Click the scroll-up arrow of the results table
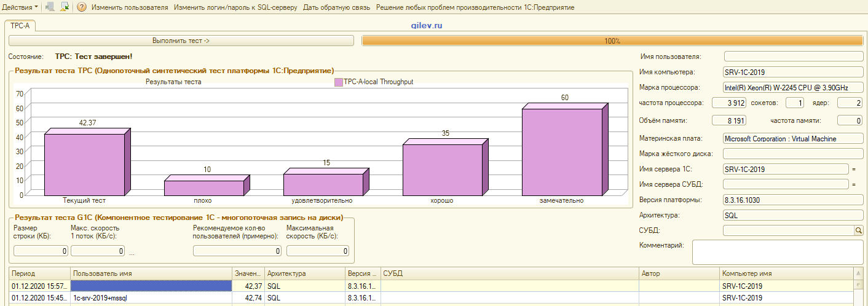 point(858,273)
